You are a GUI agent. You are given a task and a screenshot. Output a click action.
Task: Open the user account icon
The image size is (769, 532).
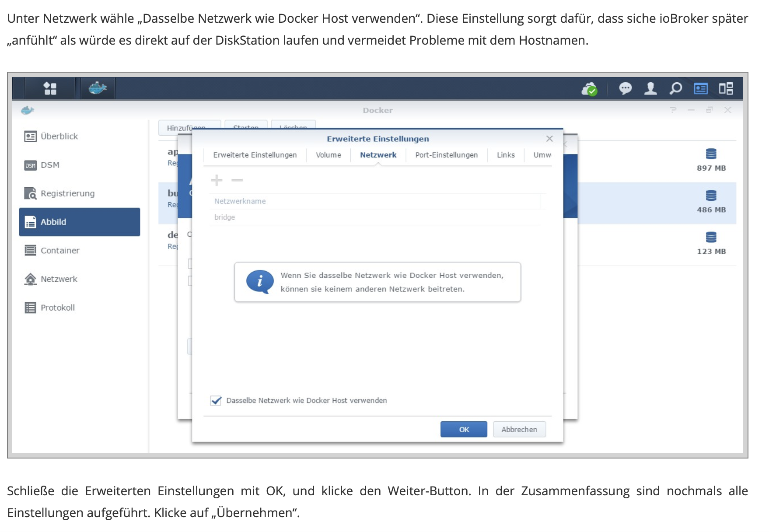click(x=650, y=89)
